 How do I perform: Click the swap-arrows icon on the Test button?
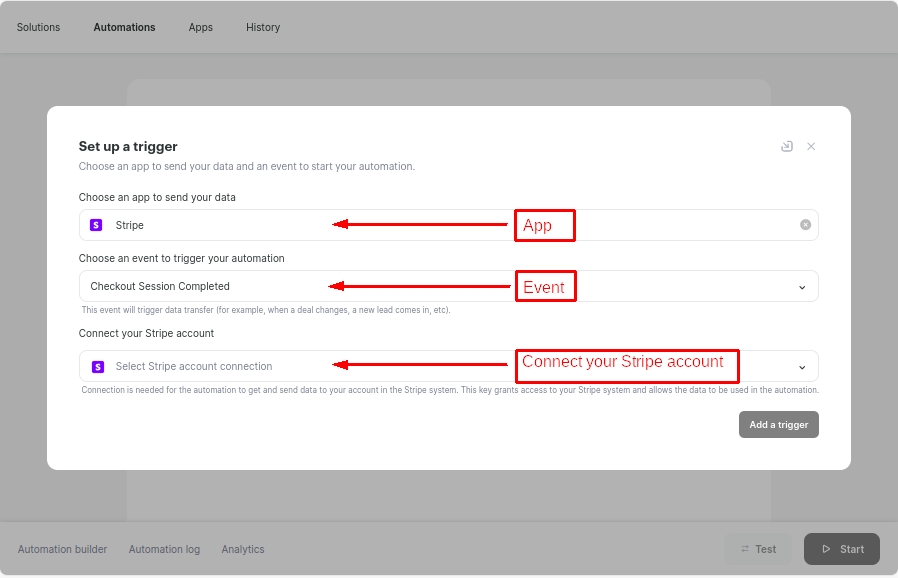[x=745, y=549]
